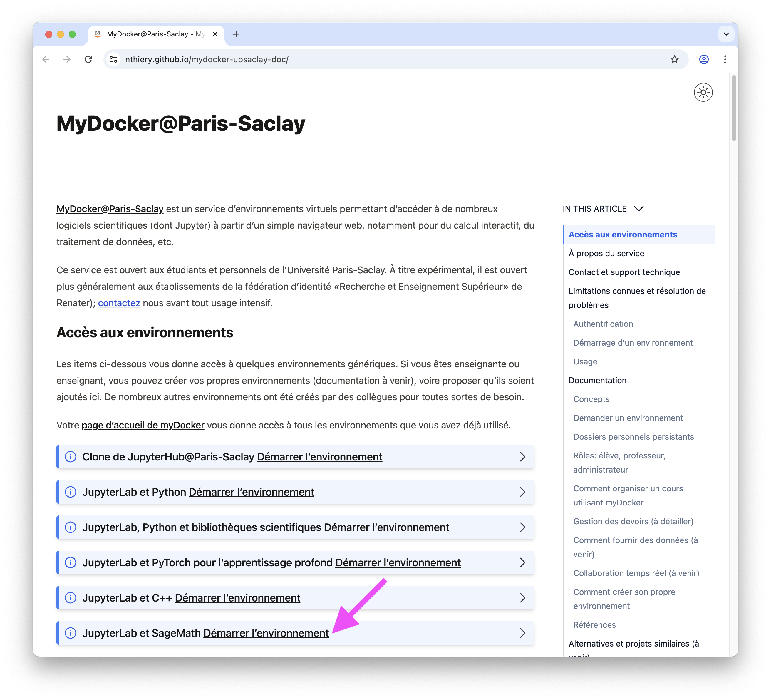Expand the JupyterLab et PyTorch row chevron

[x=522, y=562]
